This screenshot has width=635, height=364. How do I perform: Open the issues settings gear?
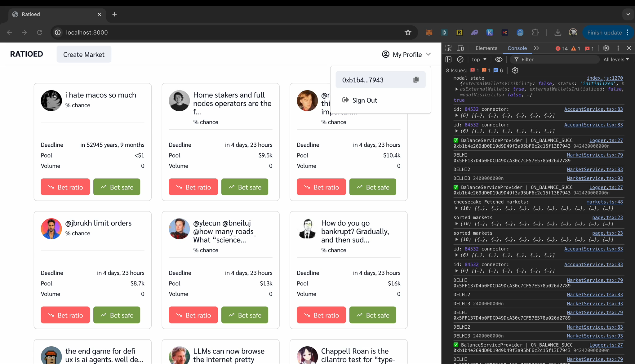coord(515,70)
